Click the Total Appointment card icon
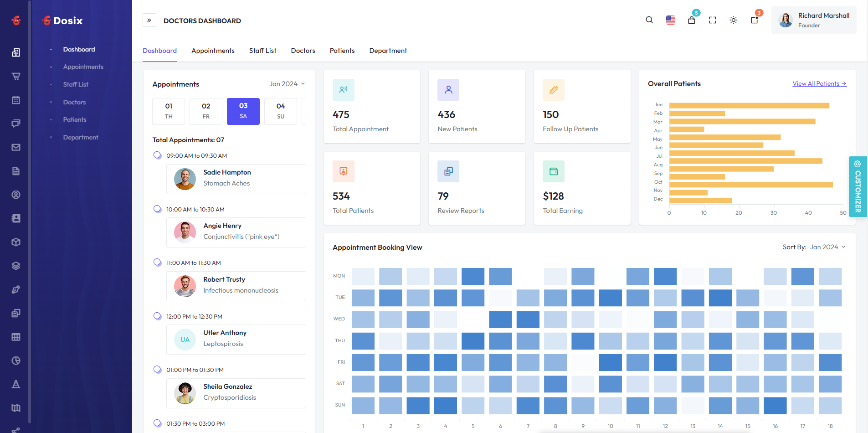Viewport: 868px width, 433px height. point(344,90)
